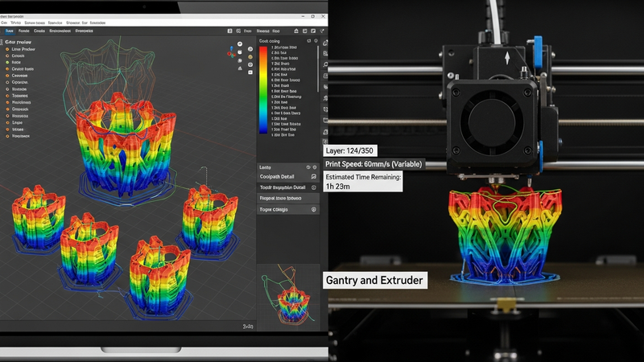
Task: Open the first menu in menu bar
Action: pyautogui.click(x=4, y=23)
